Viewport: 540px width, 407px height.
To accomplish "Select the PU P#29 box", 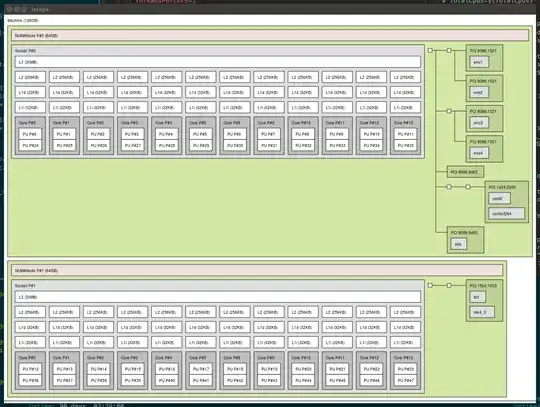I will [201, 145].
